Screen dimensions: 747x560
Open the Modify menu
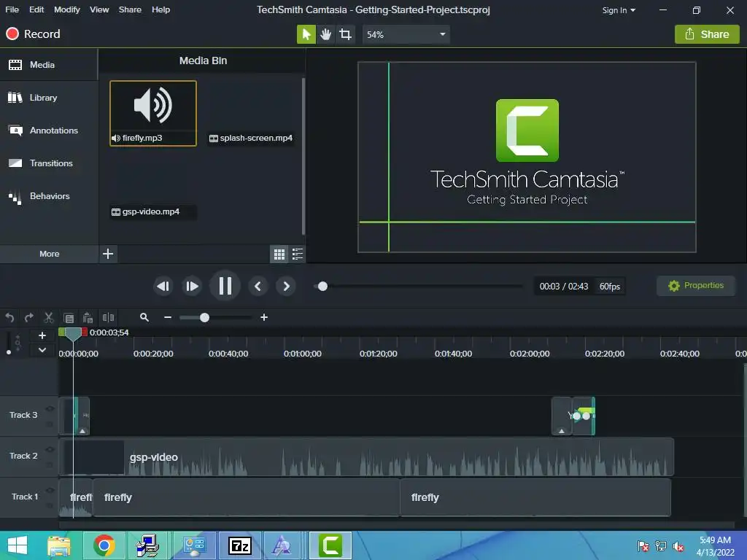[66, 9]
